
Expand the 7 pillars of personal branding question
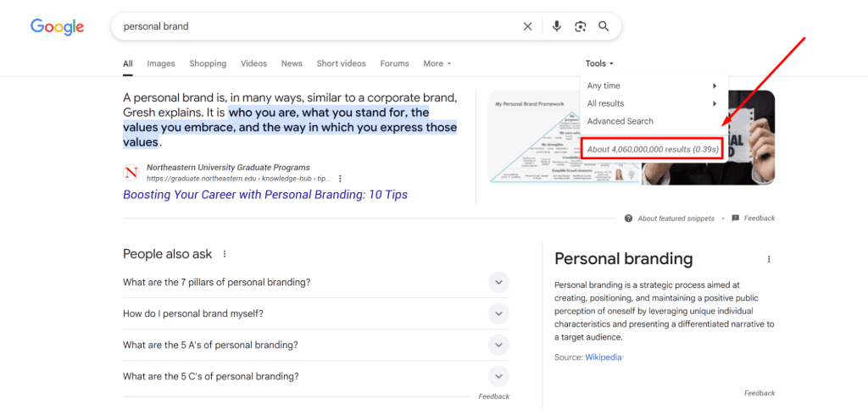(316, 282)
